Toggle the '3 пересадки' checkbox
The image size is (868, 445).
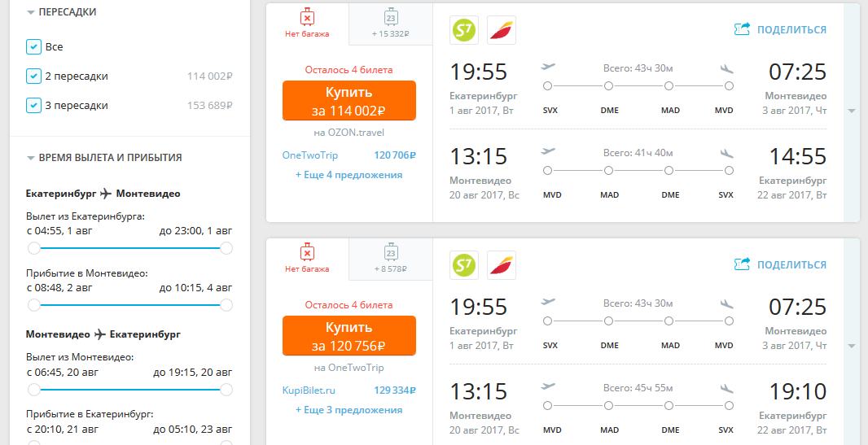[33, 106]
